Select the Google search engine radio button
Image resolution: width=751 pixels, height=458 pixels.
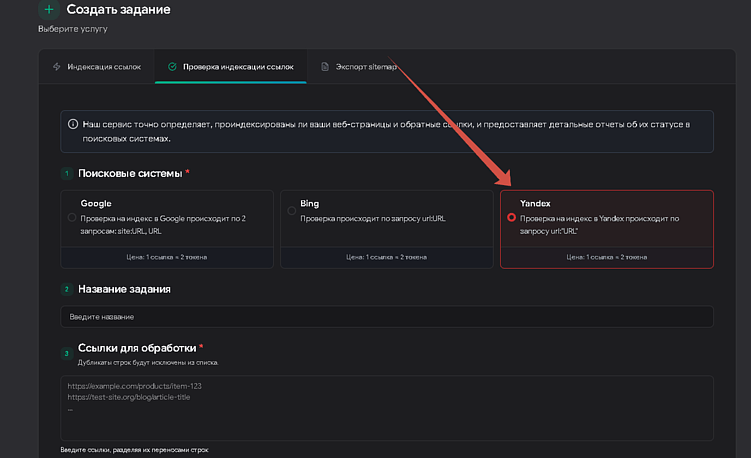coord(71,216)
